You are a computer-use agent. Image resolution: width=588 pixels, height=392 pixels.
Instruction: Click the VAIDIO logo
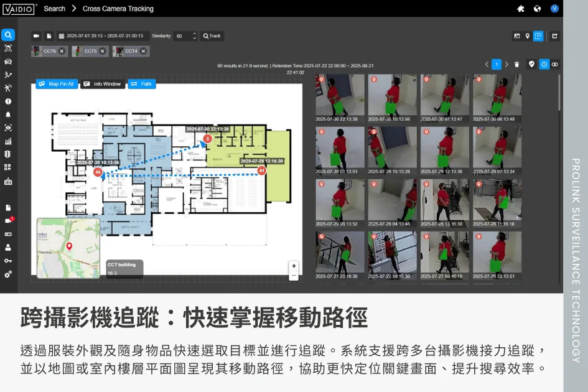[x=19, y=9]
